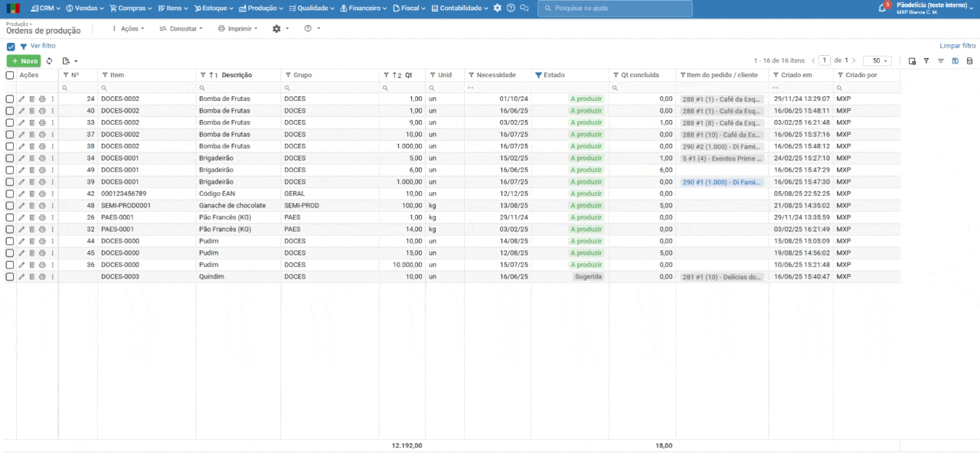The width and height of the screenshot is (980, 453).
Task: Click the save layout disk icon
Action: point(955,61)
